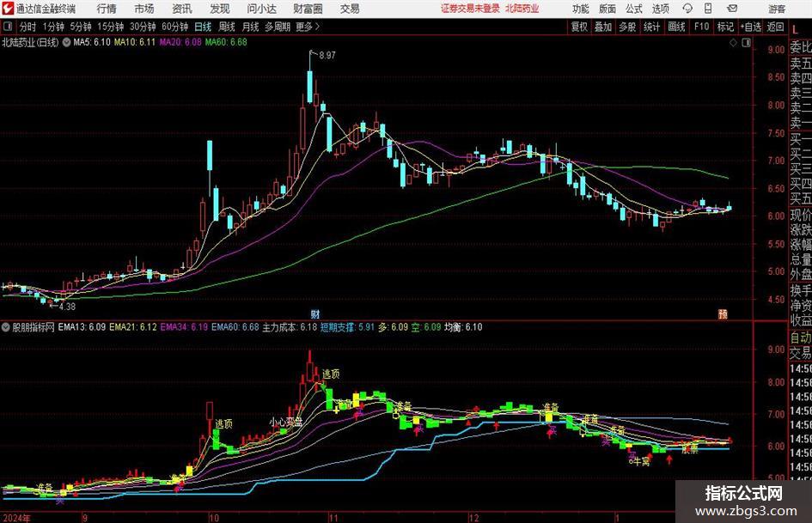This screenshot has height=523, width=812.
Task: Click the 2024年 label on time axis
Action: pos(16,518)
